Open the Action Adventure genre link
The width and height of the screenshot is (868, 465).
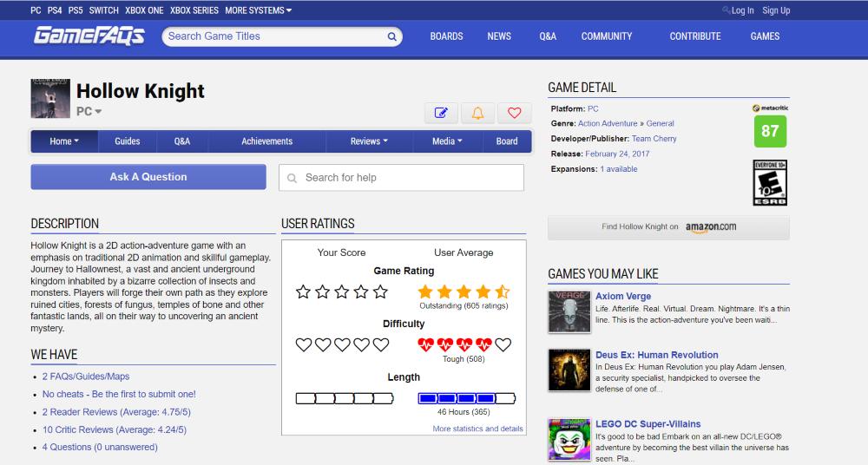click(x=608, y=123)
